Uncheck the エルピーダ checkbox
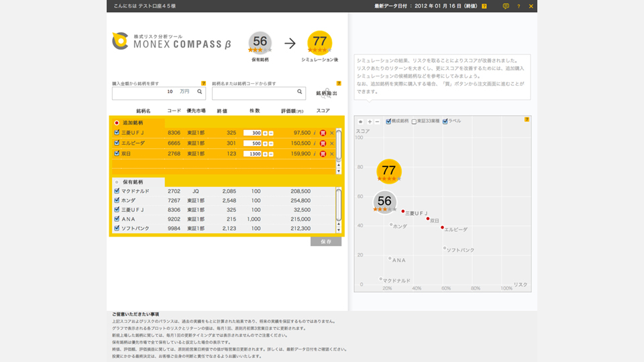 coord(117,143)
